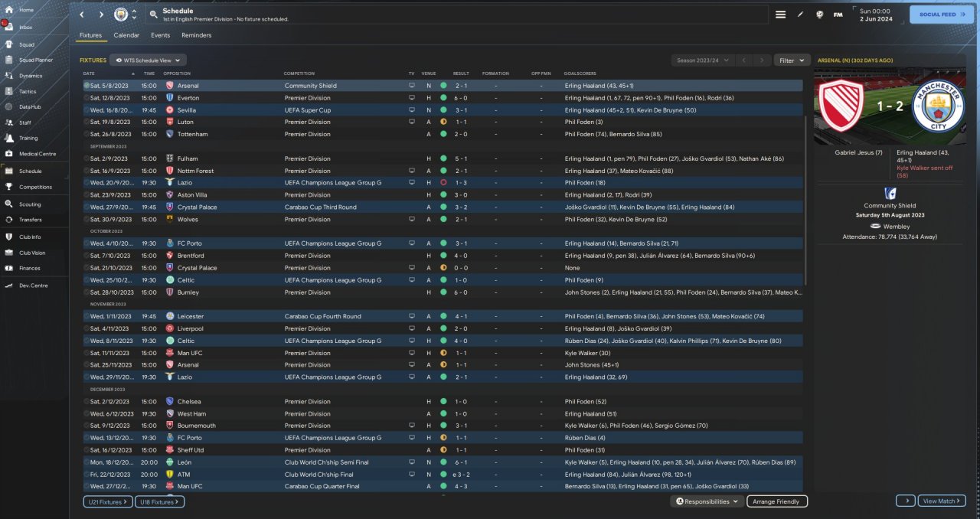Click the Manchester City club badge
The width and height of the screenshot is (980, 519).
[121, 15]
